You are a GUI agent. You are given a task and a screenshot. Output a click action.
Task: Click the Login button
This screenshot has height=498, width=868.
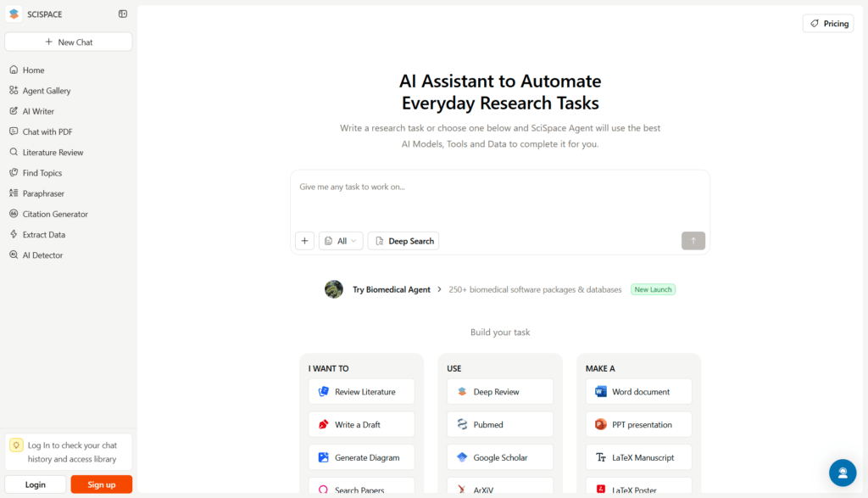point(36,484)
